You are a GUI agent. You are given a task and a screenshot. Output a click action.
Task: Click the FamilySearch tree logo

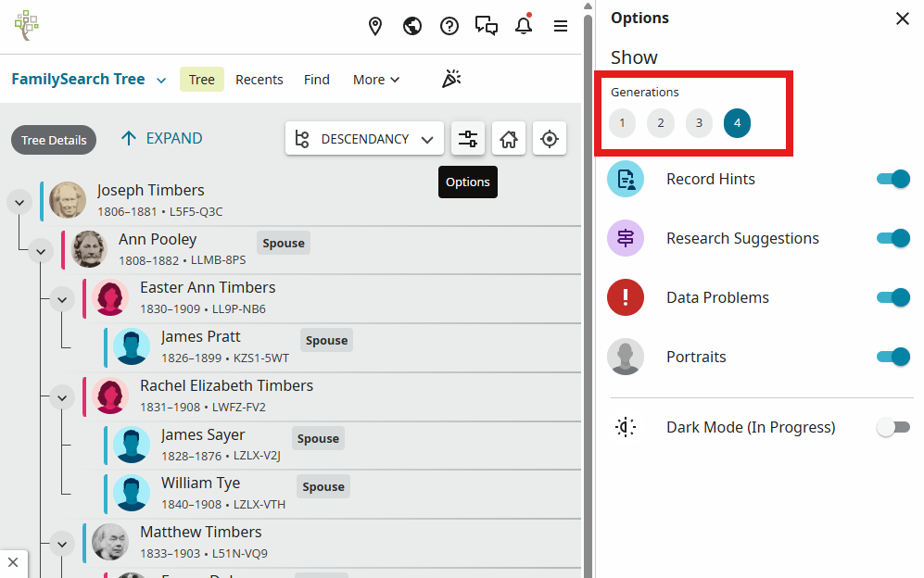pos(27,25)
